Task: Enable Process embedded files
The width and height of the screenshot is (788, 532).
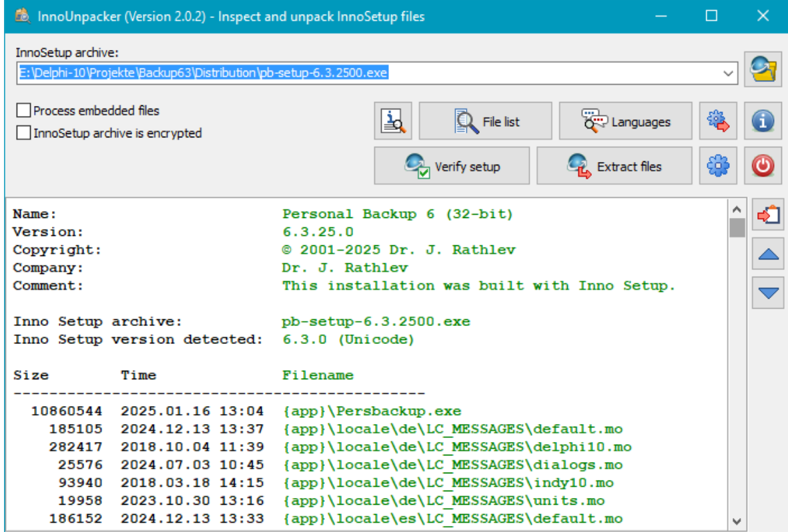Action: (x=24, y=110)
